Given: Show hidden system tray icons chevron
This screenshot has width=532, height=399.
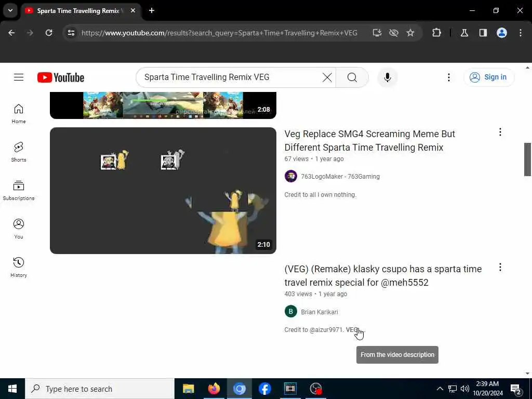Looking at the screenshot, I should tap(440, 389).
